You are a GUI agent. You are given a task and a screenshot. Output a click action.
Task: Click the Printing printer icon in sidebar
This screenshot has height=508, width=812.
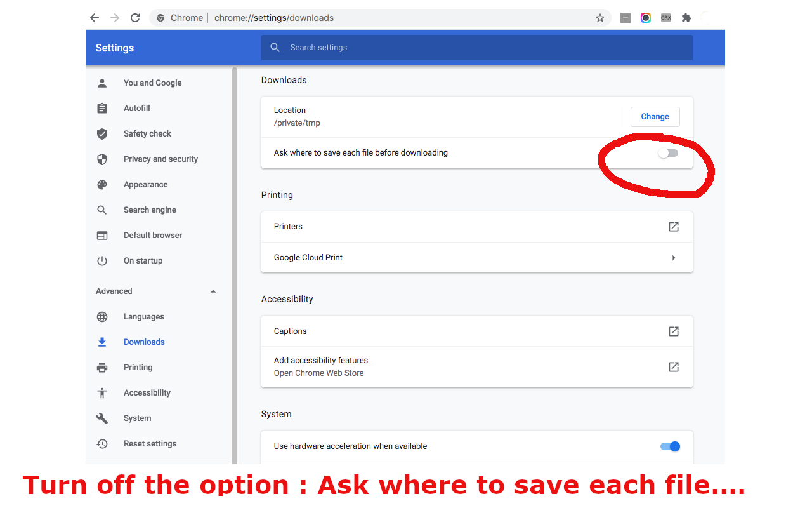click(x=102, y=367)
